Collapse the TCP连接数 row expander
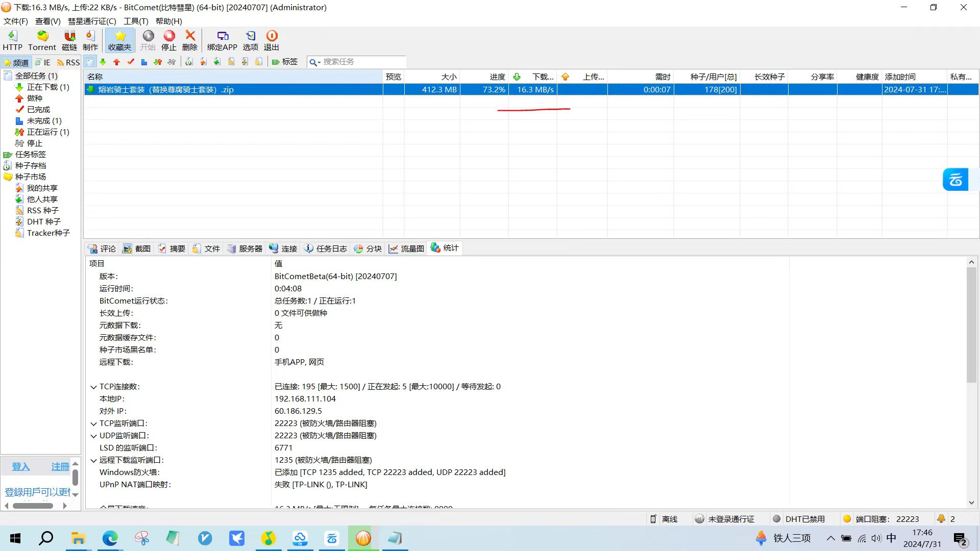Viewport: 980px width, 551px height. (93, 387)
